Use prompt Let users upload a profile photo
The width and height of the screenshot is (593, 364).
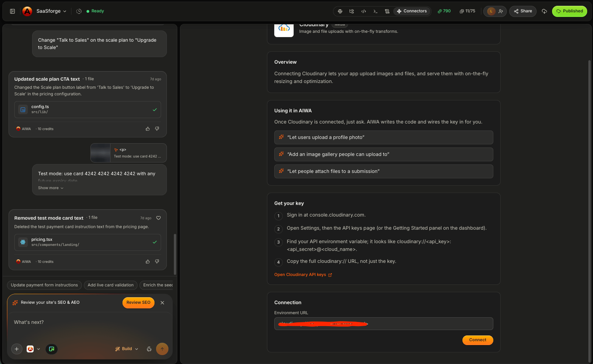pyautogui.click(x=384, y=137)
